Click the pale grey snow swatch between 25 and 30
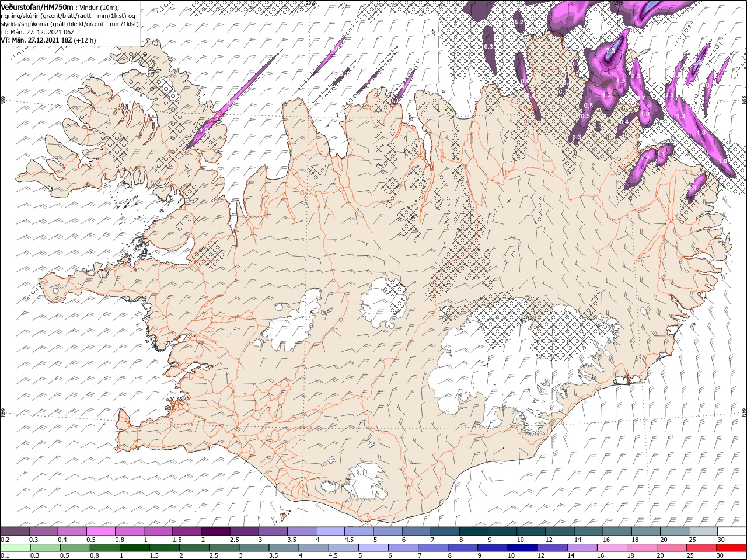The height and width of the screenshot is (560, 747). (703, 531)
